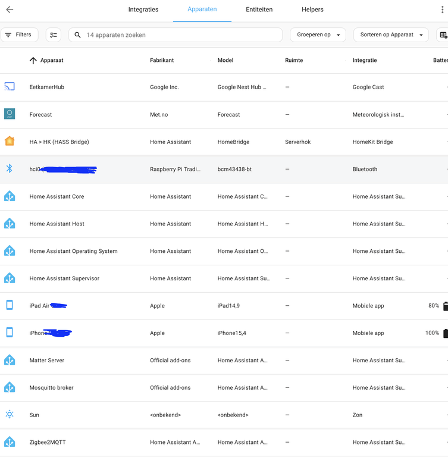Viewport: 448px width, 476px height.
Task: Click the HomeKit Bridge house icon
Action: tap(10, 141)
